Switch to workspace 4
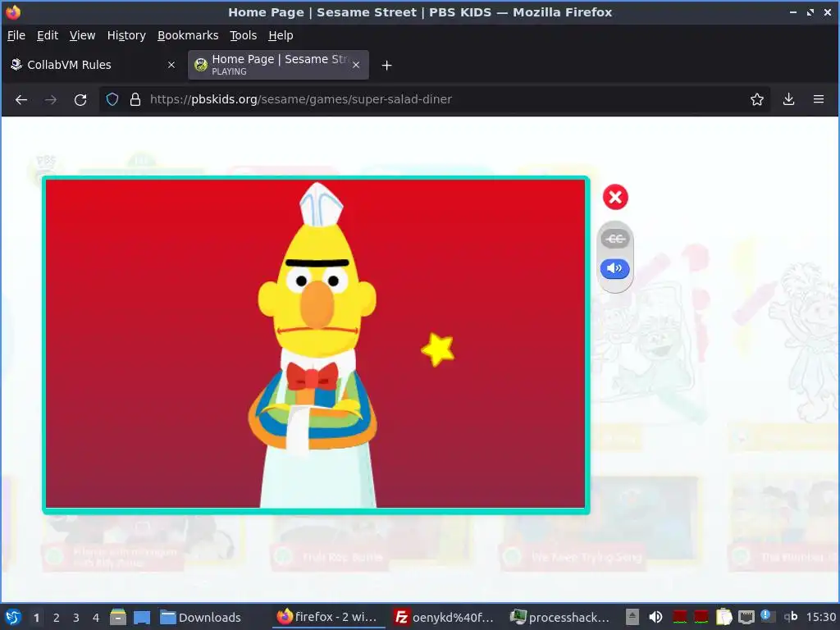This screenshot has width=840, height=630. click(x=96, y=618)
